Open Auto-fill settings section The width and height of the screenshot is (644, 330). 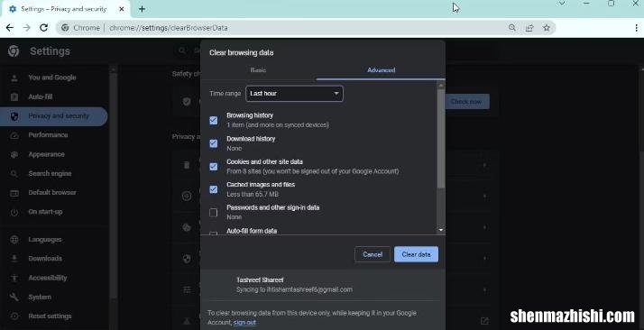41,96
